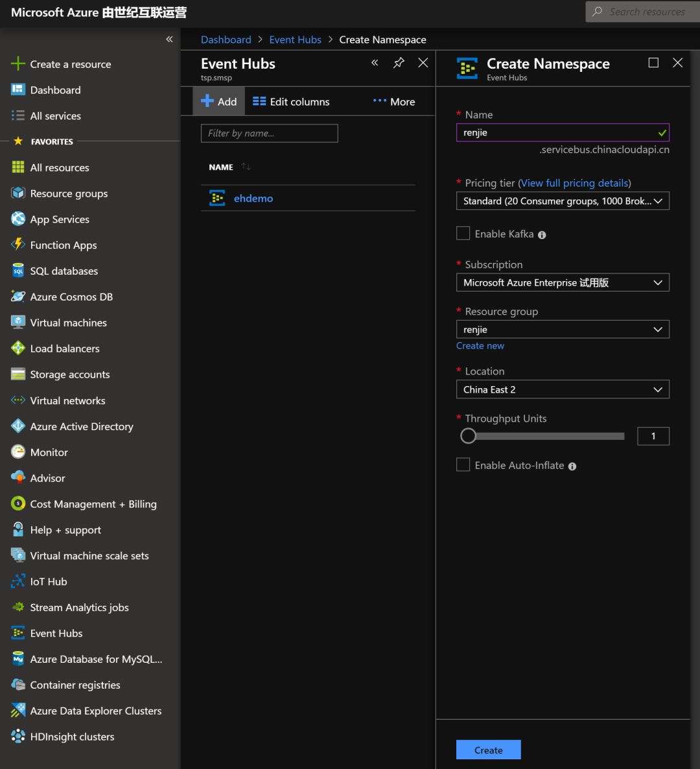Click the info icon beside Enable Kafka
This screenshot has height=769, width=700.
click(542, 235)
